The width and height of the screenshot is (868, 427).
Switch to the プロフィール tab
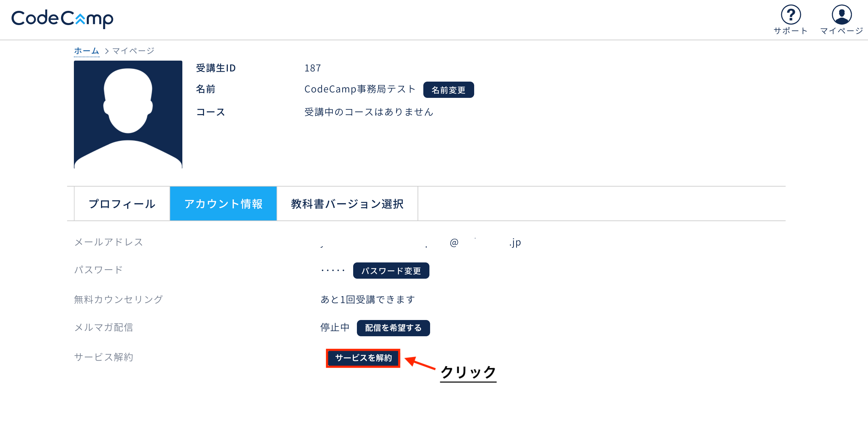pyautogui.click(x=122, y=204)
